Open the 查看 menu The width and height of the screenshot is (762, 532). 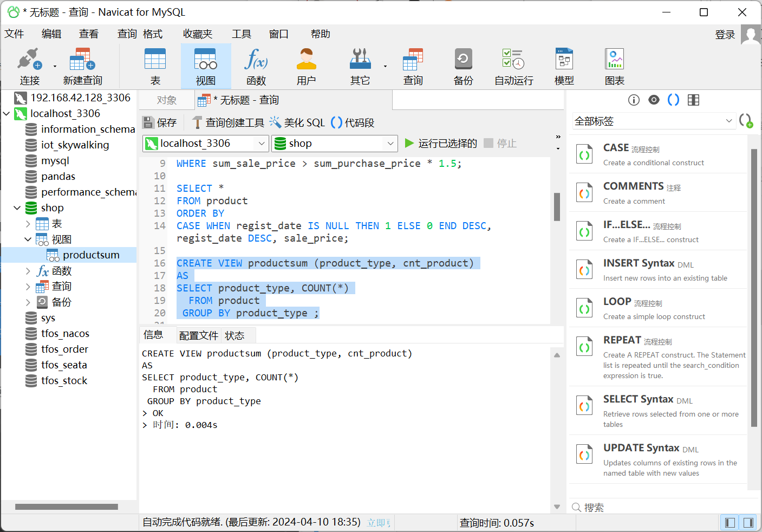[x=89, y=34]
